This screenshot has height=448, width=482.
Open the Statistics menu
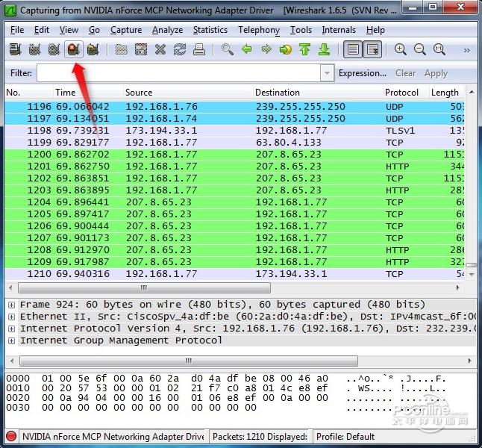(210, 30)
